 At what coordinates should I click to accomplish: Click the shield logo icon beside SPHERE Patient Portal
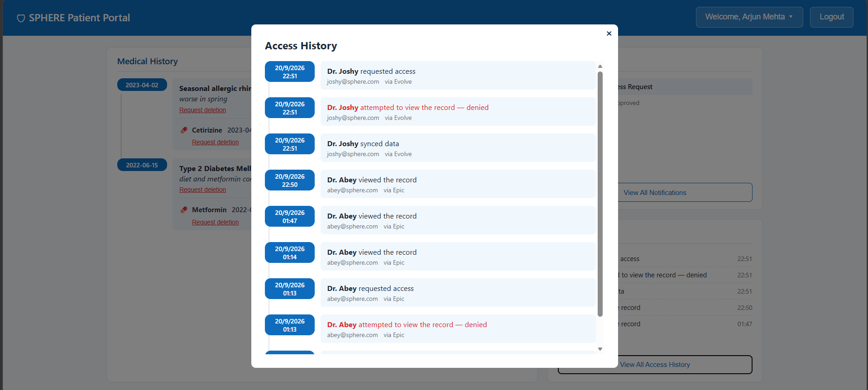tap(21, 18)
